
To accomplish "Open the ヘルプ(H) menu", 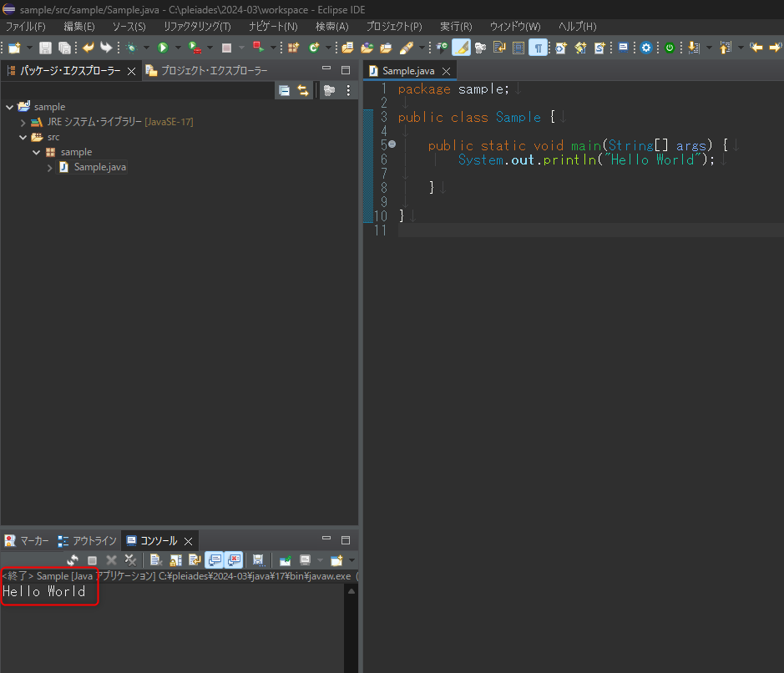I will coord(578,27).
